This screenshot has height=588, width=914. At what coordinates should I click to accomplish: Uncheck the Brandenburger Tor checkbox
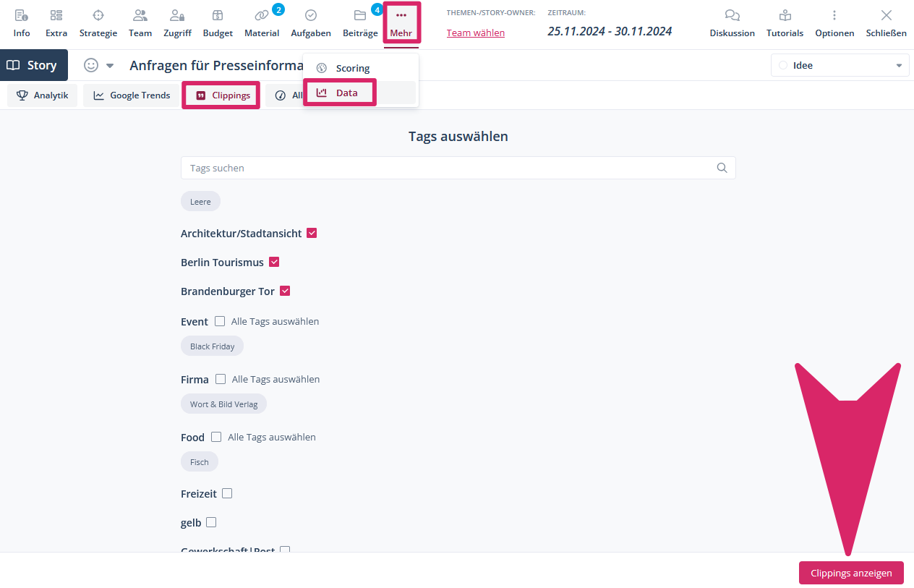point(285,291)
